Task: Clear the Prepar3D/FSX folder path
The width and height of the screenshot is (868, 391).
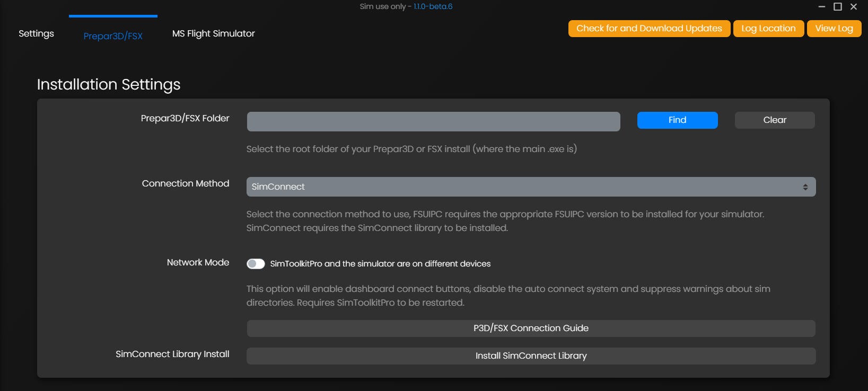Action: click(774, 120)
